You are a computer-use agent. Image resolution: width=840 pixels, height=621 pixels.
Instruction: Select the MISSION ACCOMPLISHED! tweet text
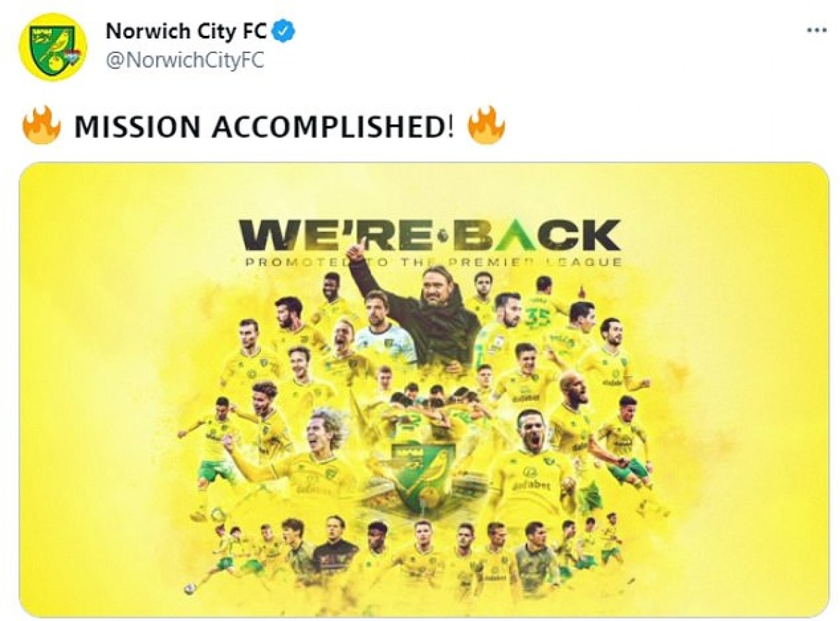(x=264, y=127)
